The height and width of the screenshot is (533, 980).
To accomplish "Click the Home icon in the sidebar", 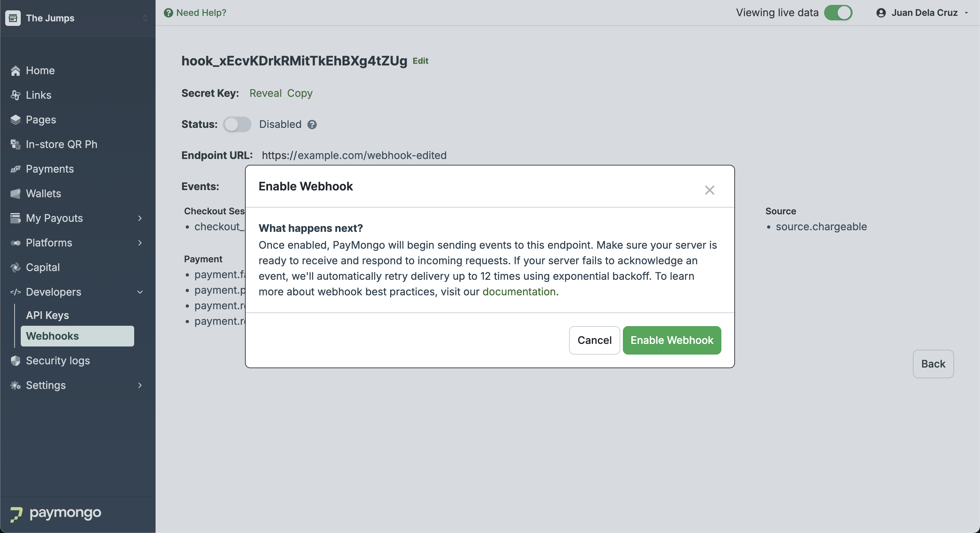I will point(15,71).
